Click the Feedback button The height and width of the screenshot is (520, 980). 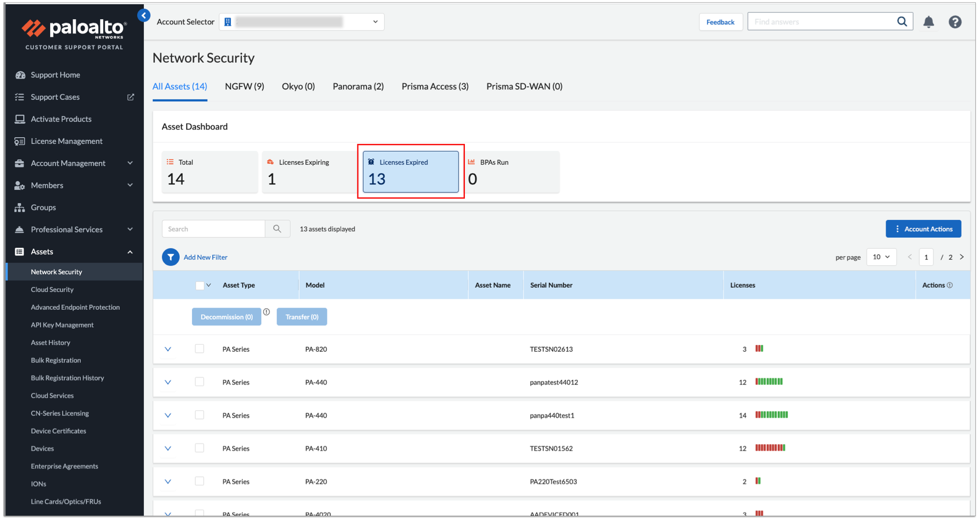[x=721, y=22]
